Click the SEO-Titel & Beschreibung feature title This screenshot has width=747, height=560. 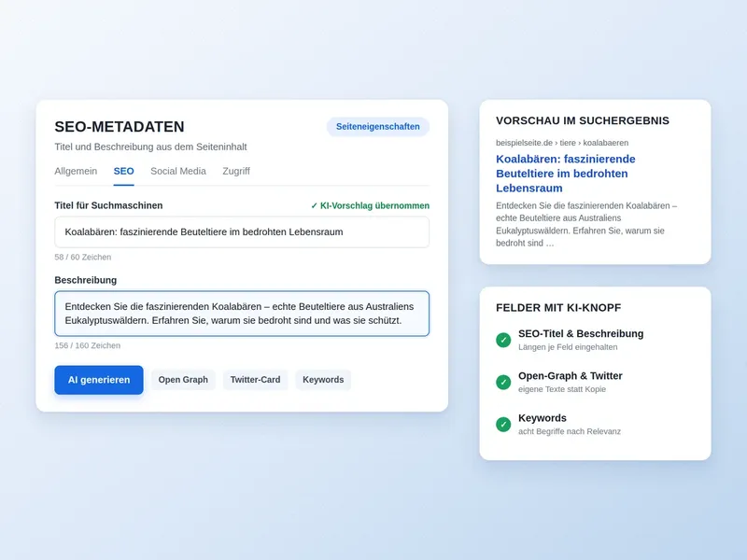click(x=581, y=334)
